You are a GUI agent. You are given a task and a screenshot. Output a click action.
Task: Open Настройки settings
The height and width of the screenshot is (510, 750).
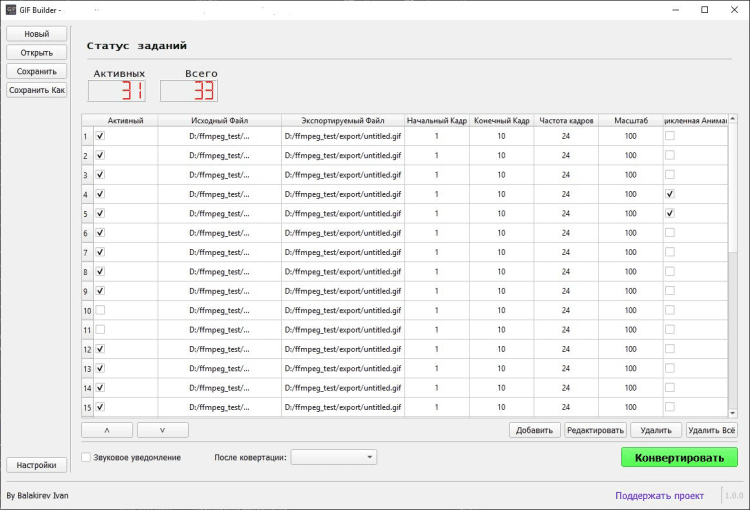[36, 465]
